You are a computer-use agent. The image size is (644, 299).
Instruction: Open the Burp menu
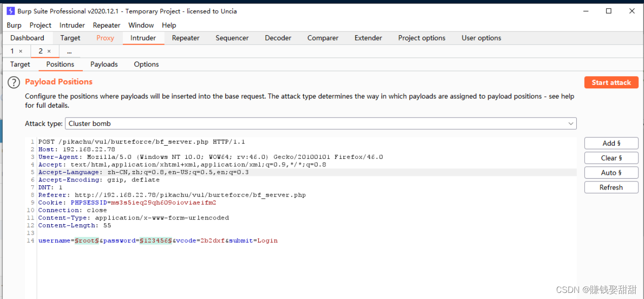click(x=14, y=25)
